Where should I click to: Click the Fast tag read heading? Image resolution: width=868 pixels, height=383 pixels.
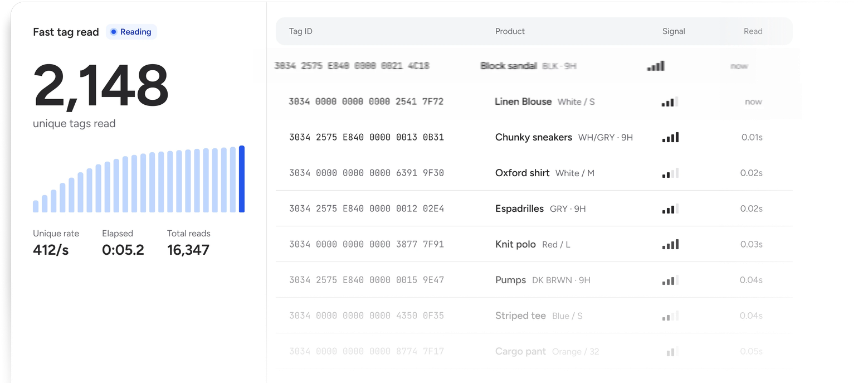click(x=66, y=32)
